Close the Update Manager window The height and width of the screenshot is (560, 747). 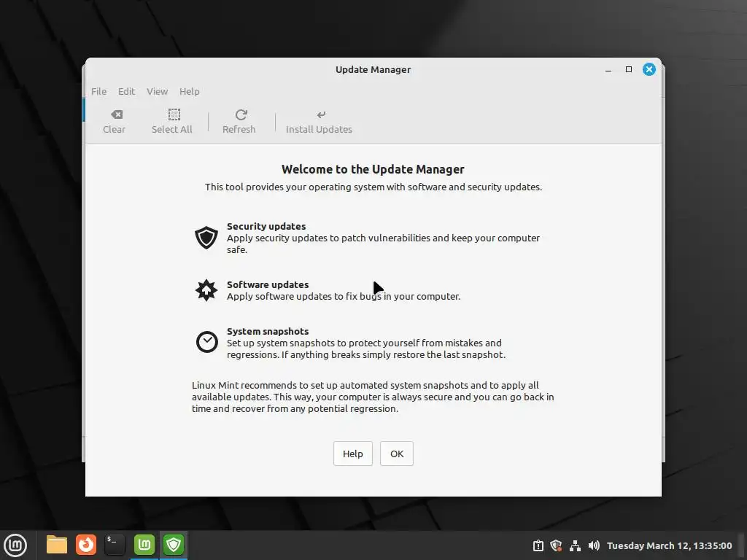pos(649,69)
